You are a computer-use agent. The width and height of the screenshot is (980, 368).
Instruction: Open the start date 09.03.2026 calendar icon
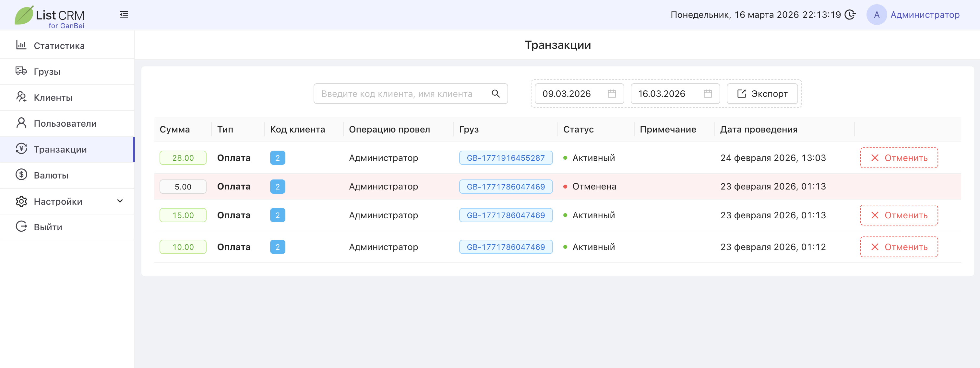pos(611,94)
